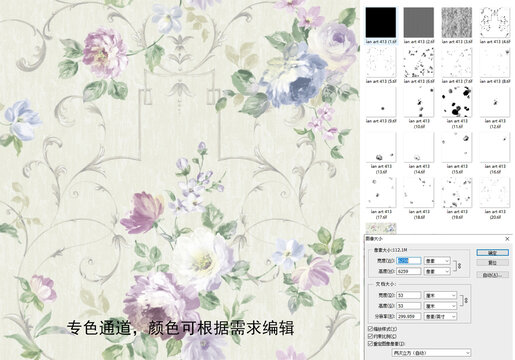Select channel file lan art 413 (15 thumbnail

click(457, 147)
